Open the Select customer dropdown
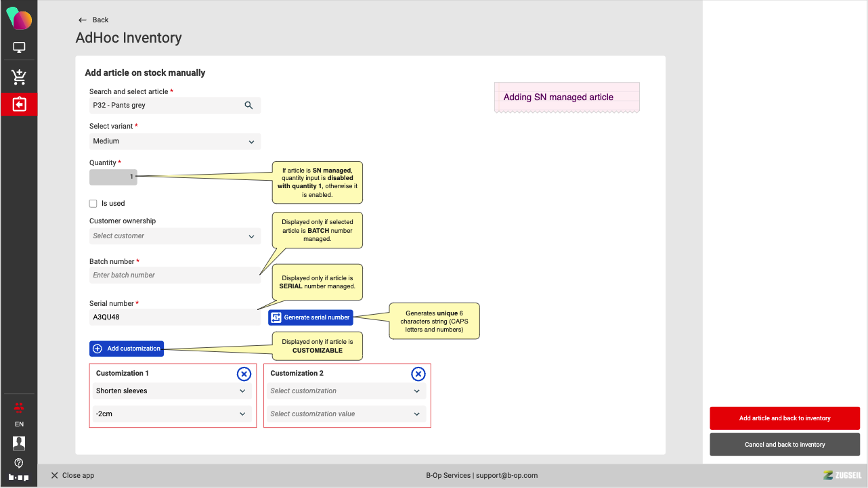Image resolution: width=868 pixels, height=488 pixels. click(x=175, y=236)
